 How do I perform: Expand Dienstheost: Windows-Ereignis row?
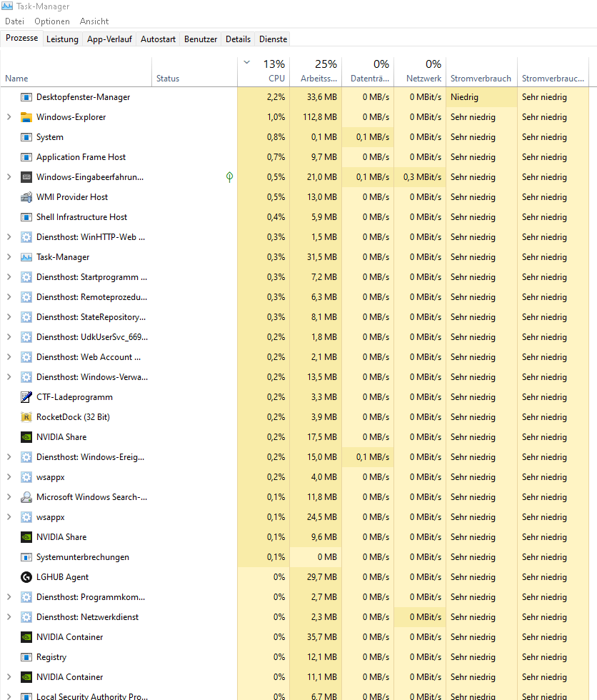[x=9, y=457]
